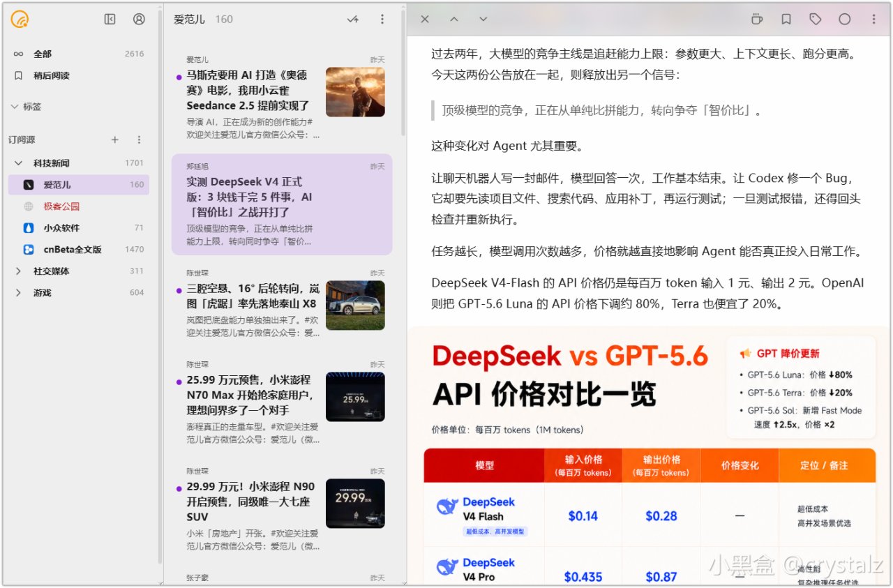Click the cnBeta全文版 feed icon
This screenshot has width=893, height=588.
(x=29, y=249)
